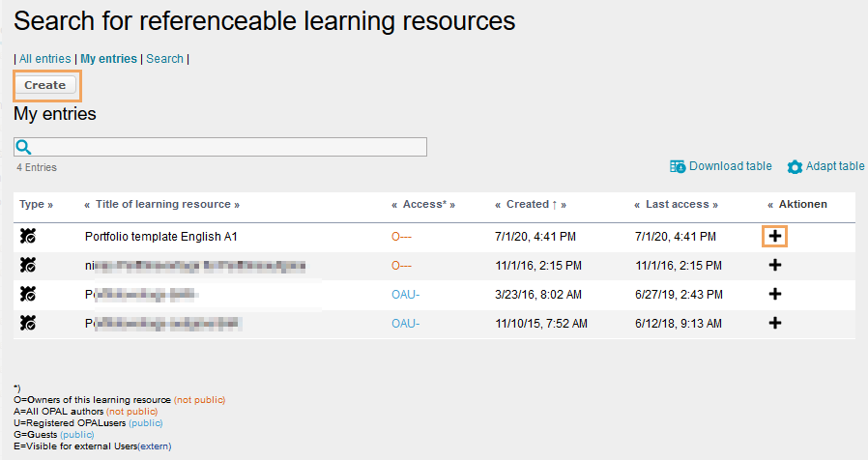Click the plus icon for the 3/23/16 entry
Screen dimensions: 868x460
tap(774, 295)
